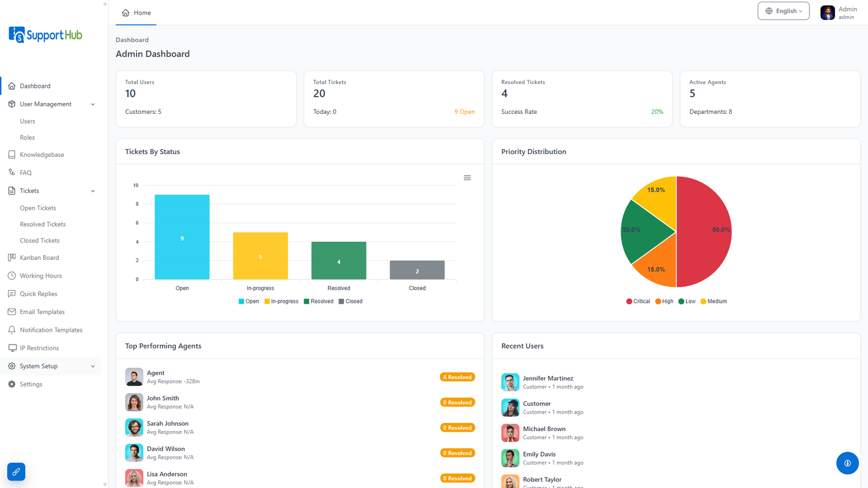
Task: Click the Working Hours clock icon
Action: pos(12,275)
